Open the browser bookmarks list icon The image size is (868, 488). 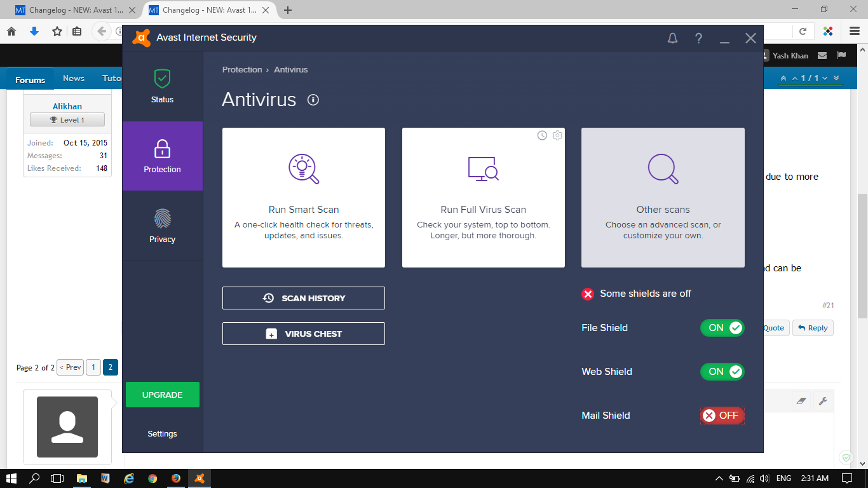pyautogui.click(x=77, y=31)
